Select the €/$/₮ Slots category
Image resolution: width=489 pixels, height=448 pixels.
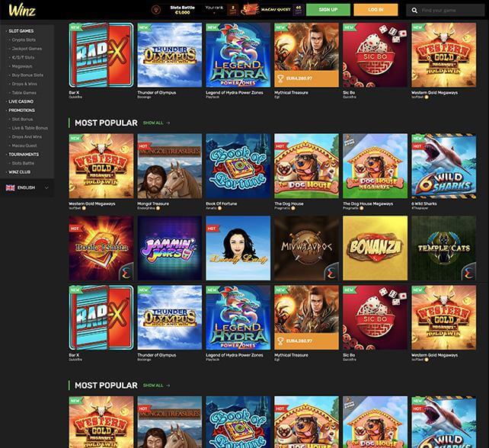click(x=23, y=57)
